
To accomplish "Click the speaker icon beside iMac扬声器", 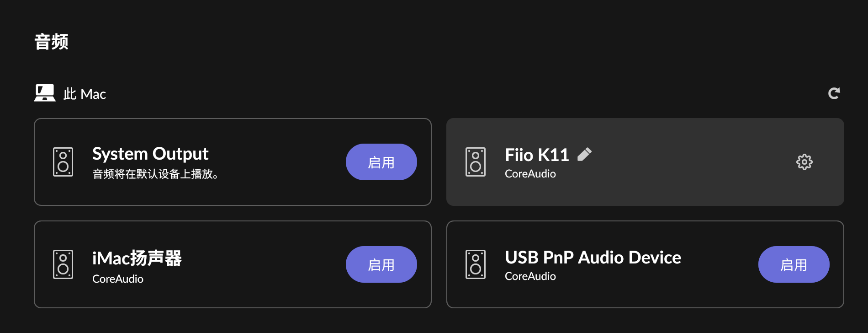I will click(63, 264).
